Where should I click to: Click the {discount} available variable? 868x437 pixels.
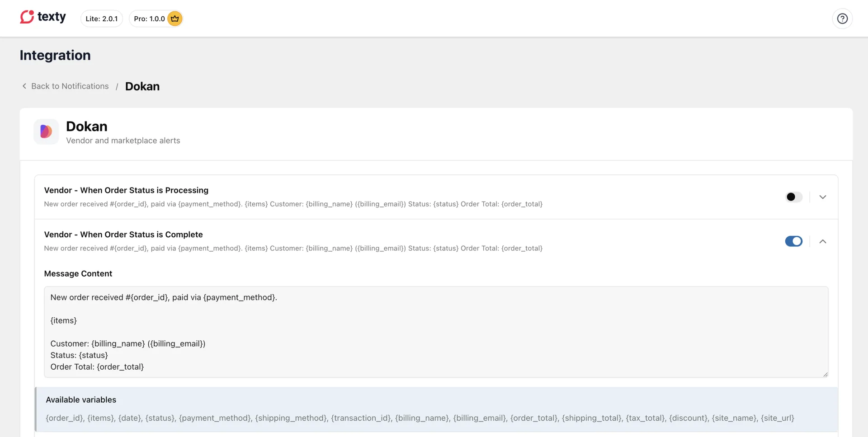click(x=689, y=418)
